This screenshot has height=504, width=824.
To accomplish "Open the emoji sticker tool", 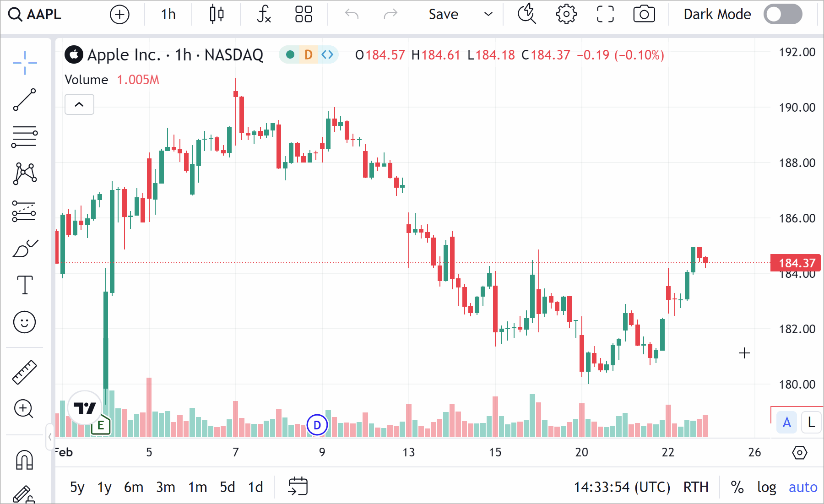I will (x=25, y=322).
